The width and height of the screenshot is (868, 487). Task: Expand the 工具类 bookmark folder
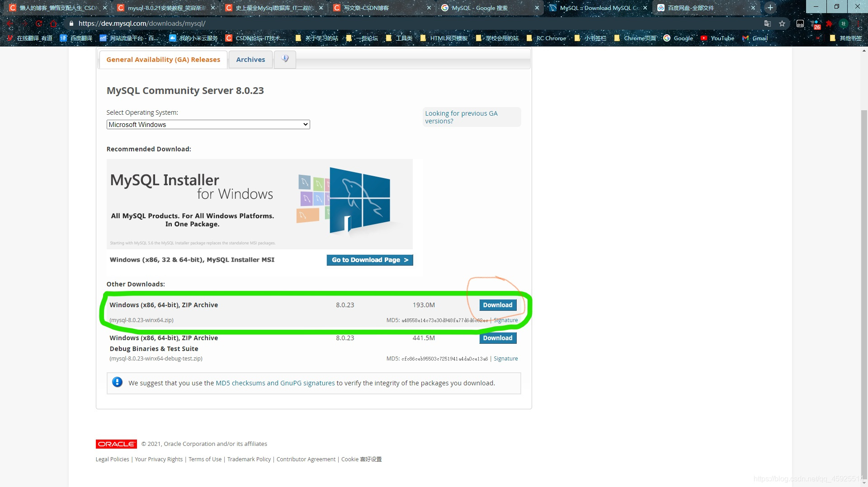click(x=399, y=38)
